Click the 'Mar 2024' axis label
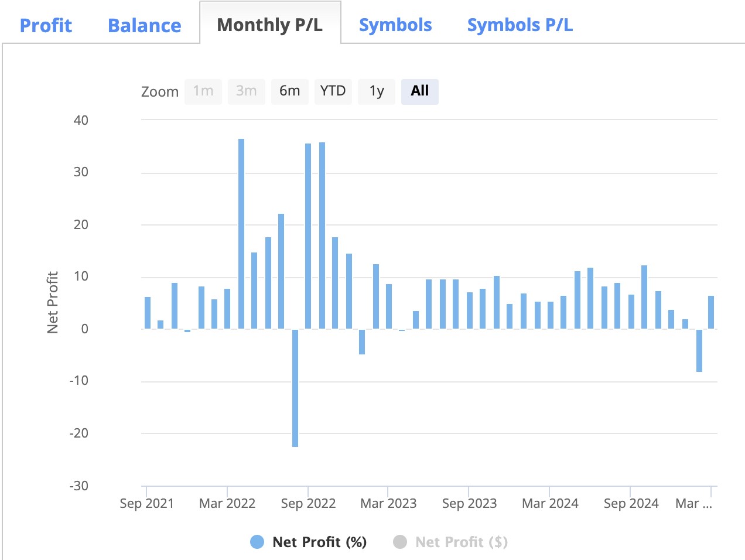Image resolution: width=745 pixels, height=560 pixels. click(550, 503)
